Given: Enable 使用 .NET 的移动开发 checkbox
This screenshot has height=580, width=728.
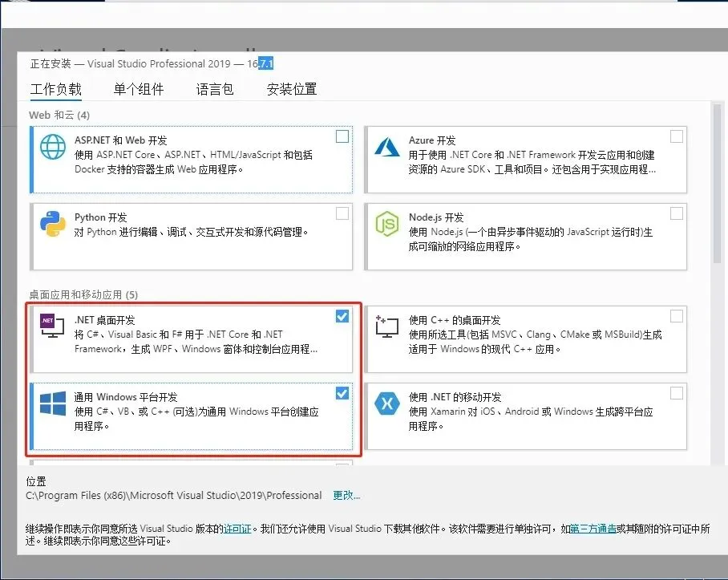Looking at the screenshot, I should (677, 393).
